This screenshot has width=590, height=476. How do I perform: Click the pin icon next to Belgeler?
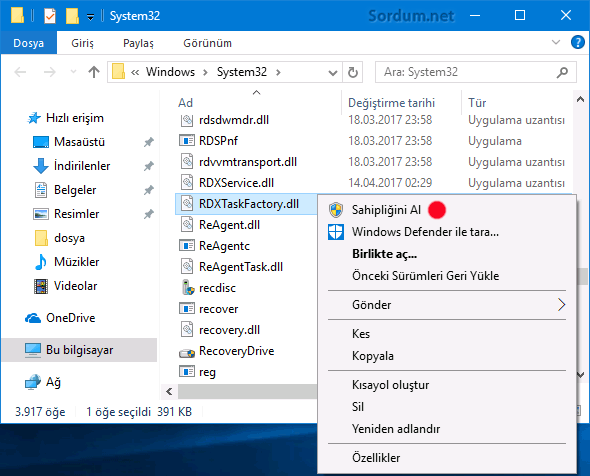point(149,190)
